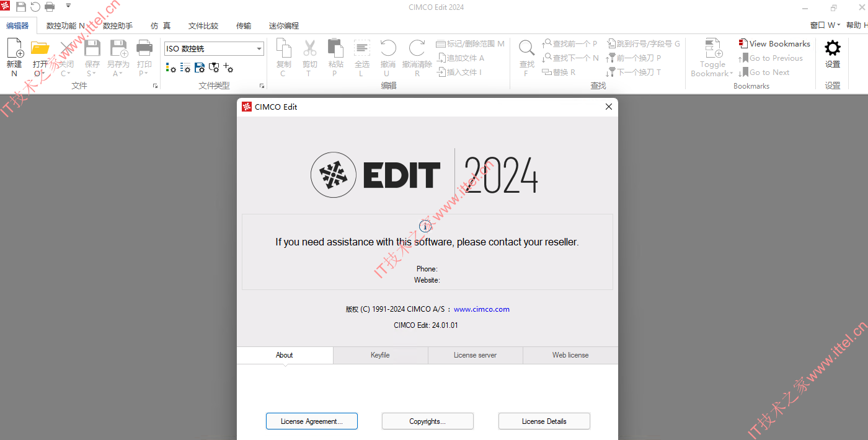Click the 另存为 save-as icon
The height and width of the screenshot is (440, 868).
(x=118, y=48)
